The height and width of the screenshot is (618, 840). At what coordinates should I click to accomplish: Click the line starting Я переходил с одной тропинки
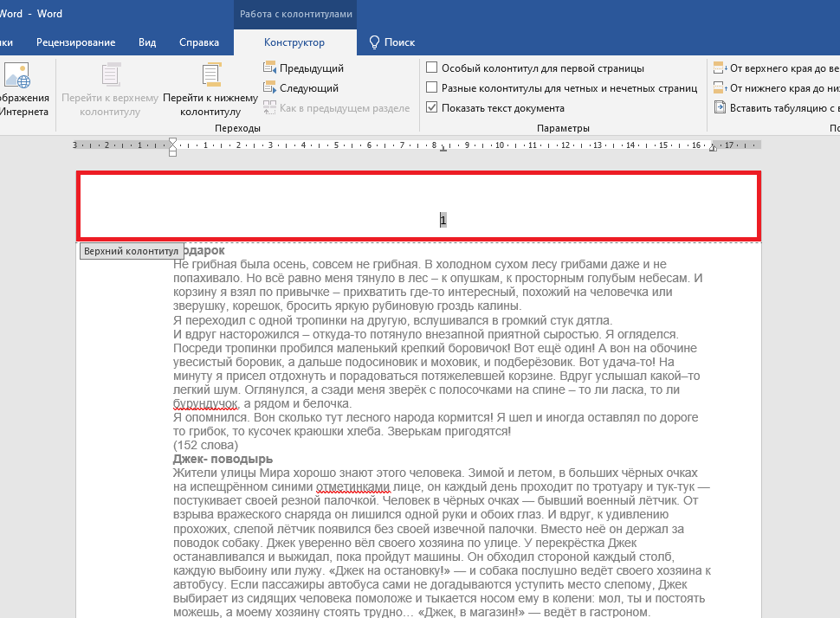(x=392, y=320)
